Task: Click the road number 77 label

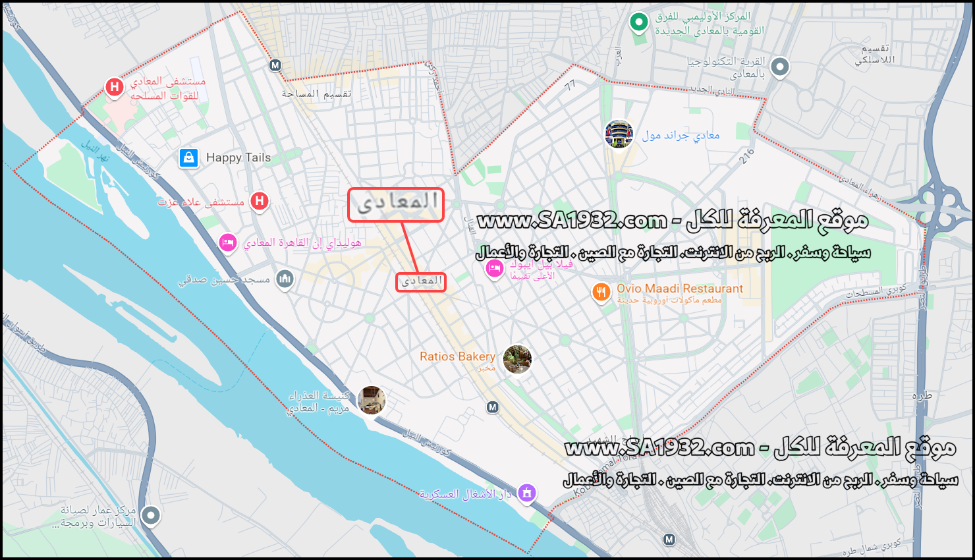Action: (x=571, y=84)
